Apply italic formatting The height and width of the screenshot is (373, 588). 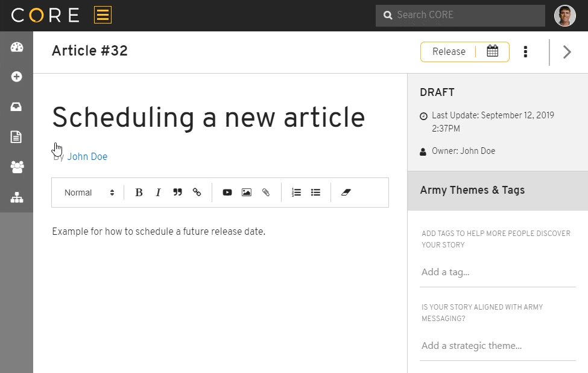pyautogui.click(x=158, y=193)
